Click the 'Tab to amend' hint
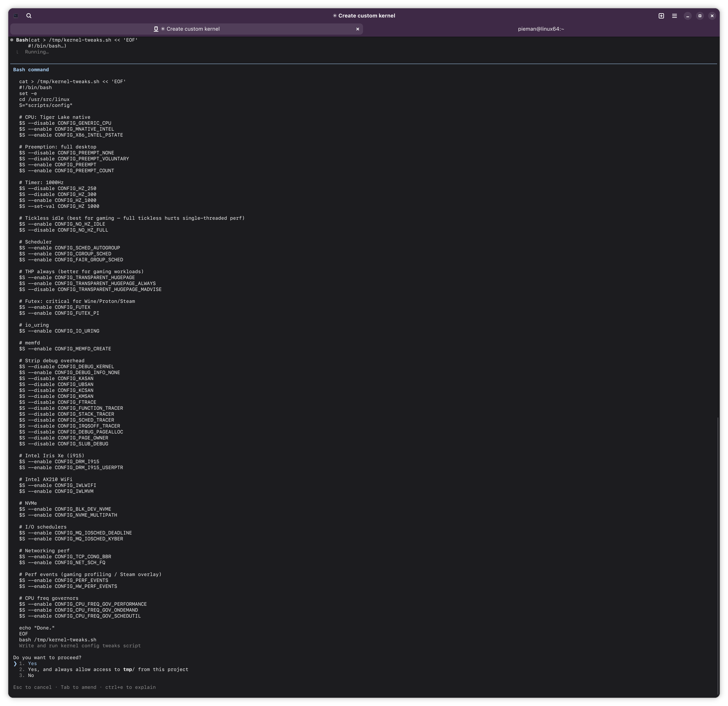Image resolution: width=728 pixels, height=706 pixels. pos(78,688)
